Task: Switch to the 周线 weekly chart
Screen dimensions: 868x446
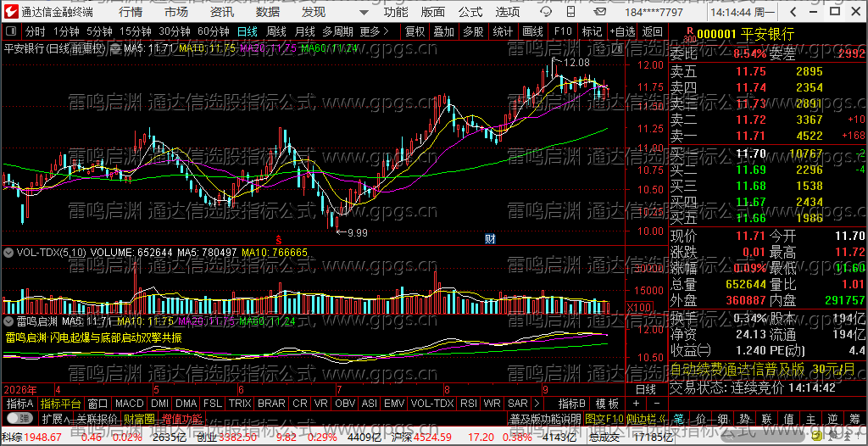Action: tap(276, 31)
